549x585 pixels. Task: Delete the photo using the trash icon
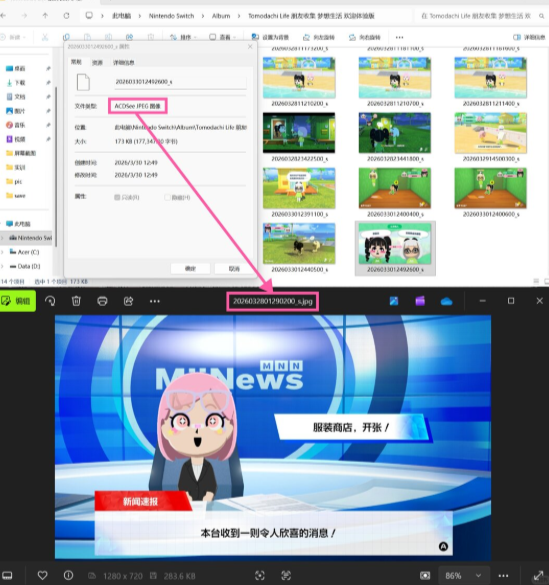76,301
